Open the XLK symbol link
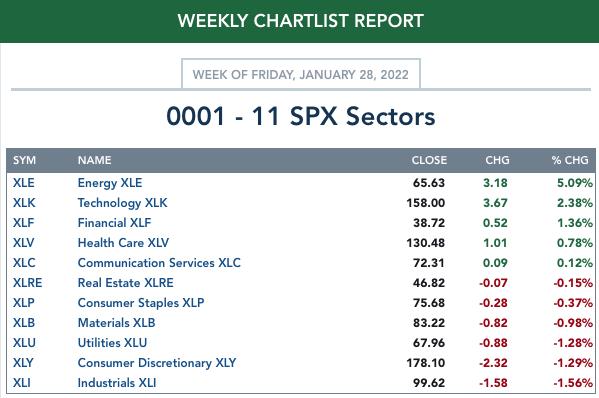This screenshot has width=599, height=398. click(x=24, y=202)
